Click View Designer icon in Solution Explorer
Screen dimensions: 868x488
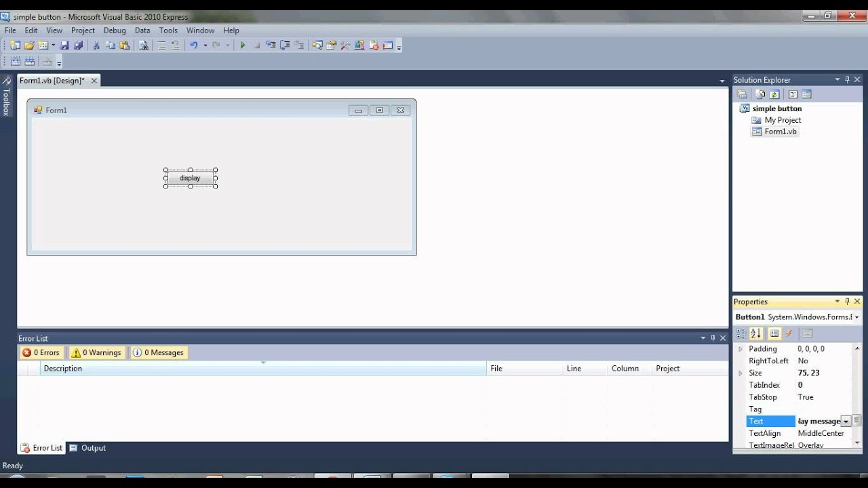pos(807,94)
